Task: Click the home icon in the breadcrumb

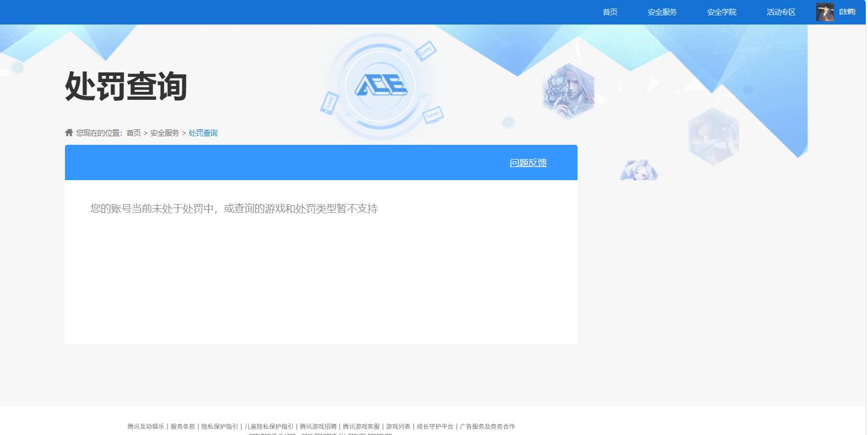Action: click(68, 132)
